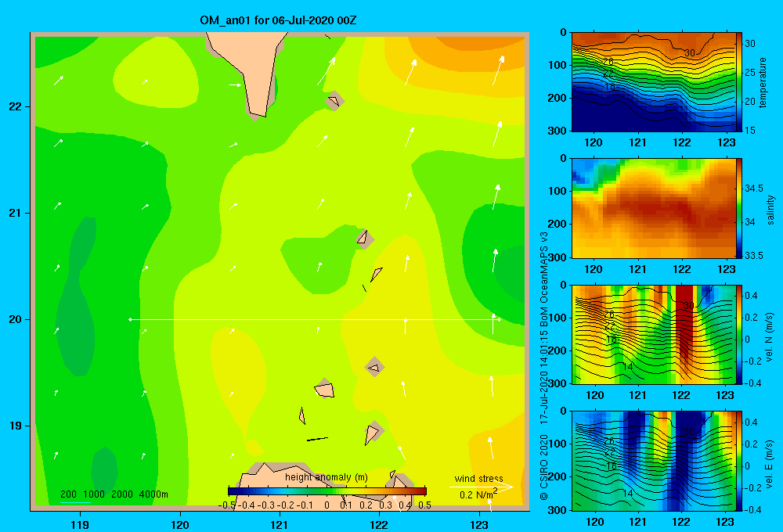Click longitude label 120 below the main map
Viewport: 783px width, 532px height.
180,524
